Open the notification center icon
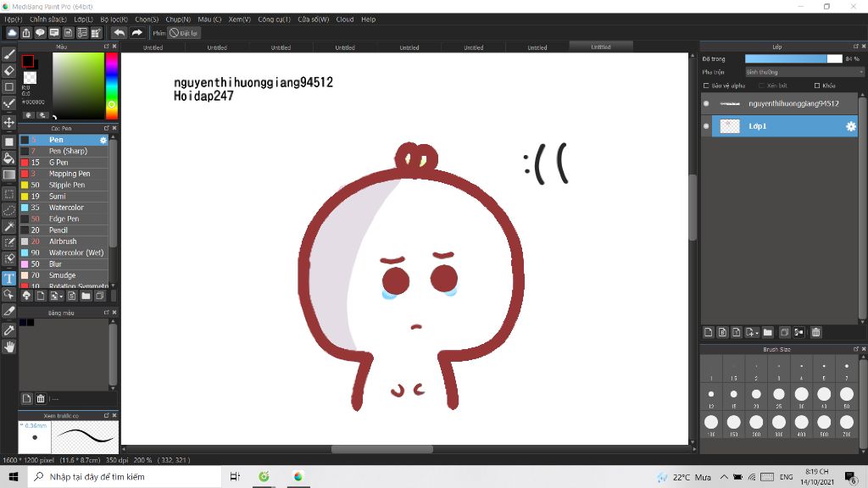868x488 pixels. [x=849, y=476]
